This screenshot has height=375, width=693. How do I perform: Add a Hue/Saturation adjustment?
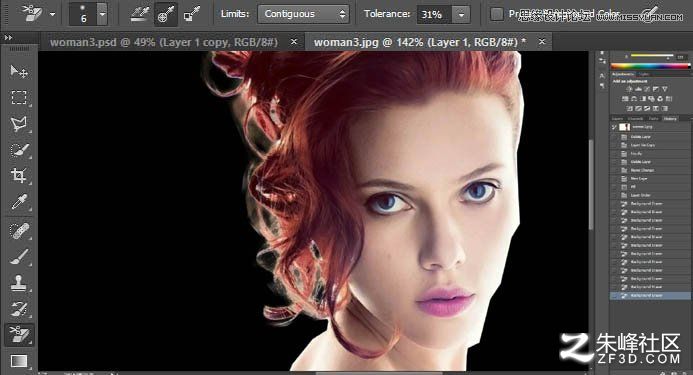click(625, 99)
